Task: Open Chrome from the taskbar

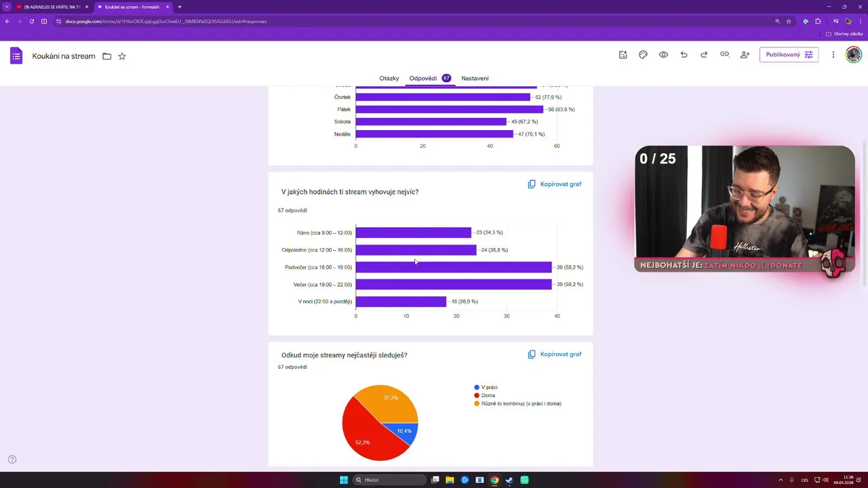Action: pyautogui.click(x=494, y=480)
